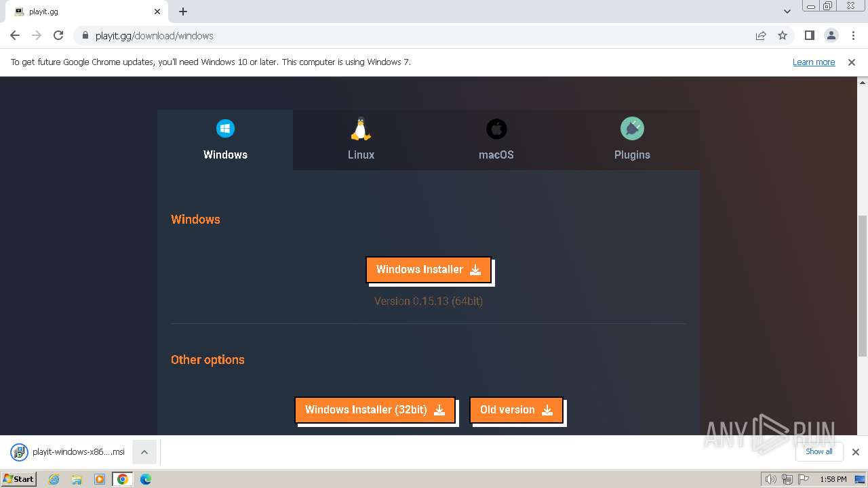Click the Plugins plug icon
Image resolution: width=868 pixels, height=488 pixels.
(632, 128)
